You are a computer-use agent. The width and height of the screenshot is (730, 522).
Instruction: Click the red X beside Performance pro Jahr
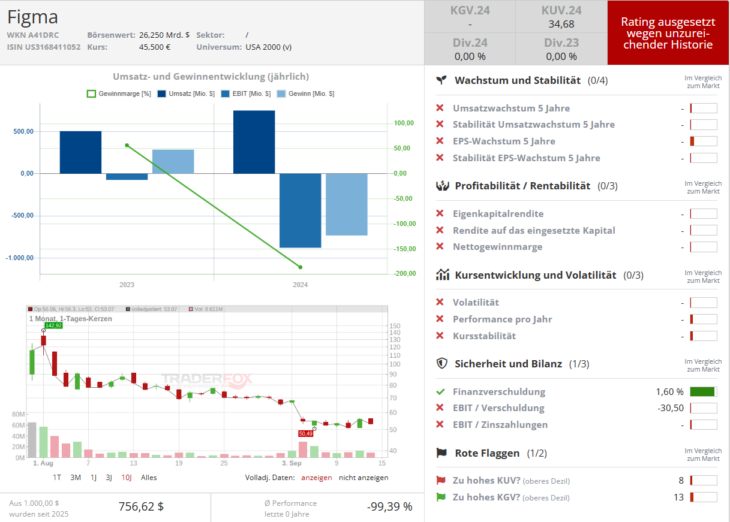pos(439,319)
